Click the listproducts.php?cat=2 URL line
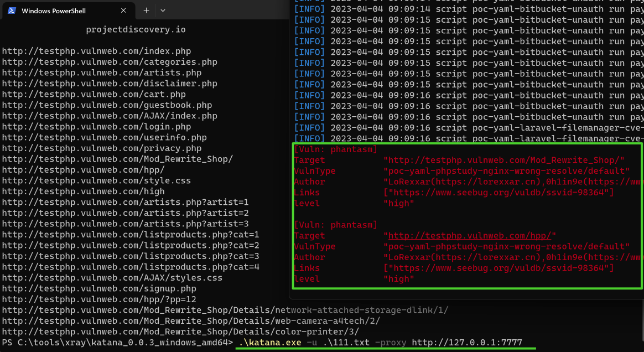The height and width of the screenshot is (352, 644). [x=131, y=246]
